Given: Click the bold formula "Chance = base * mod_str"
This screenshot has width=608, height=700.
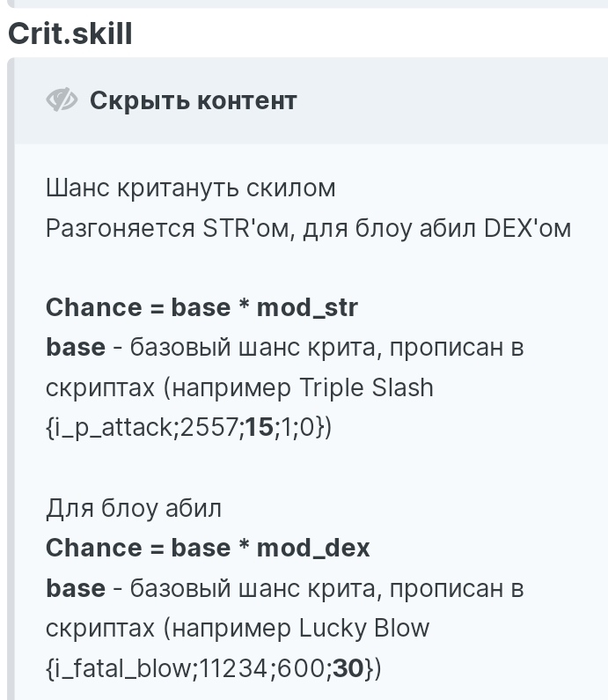Looking at the screenshot, I should tap(201, 307).
